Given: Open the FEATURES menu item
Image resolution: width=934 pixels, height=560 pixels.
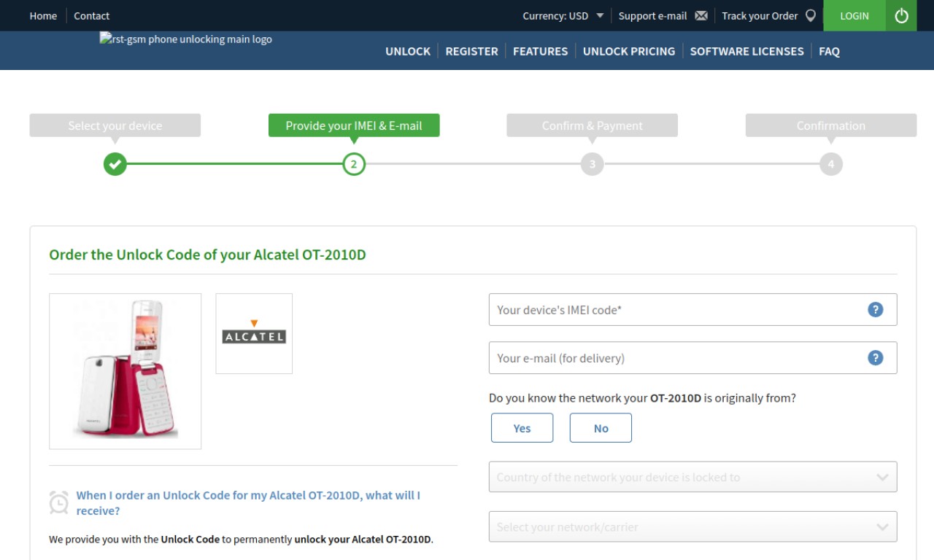Looking at the screenshot, I should [x=540, y=51].
